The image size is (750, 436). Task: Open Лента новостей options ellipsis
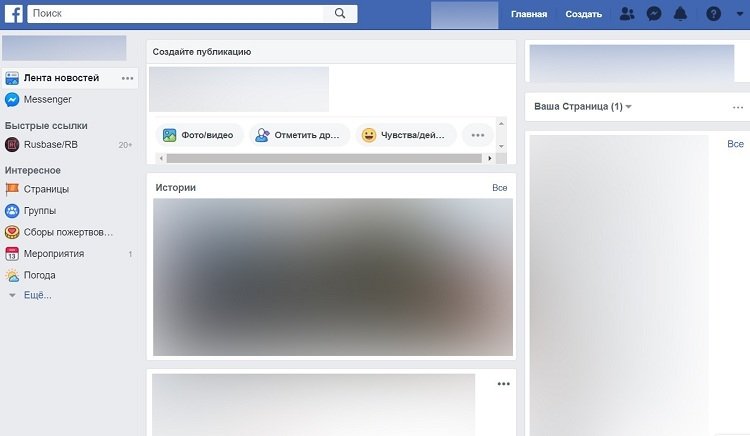click(127, 78)
